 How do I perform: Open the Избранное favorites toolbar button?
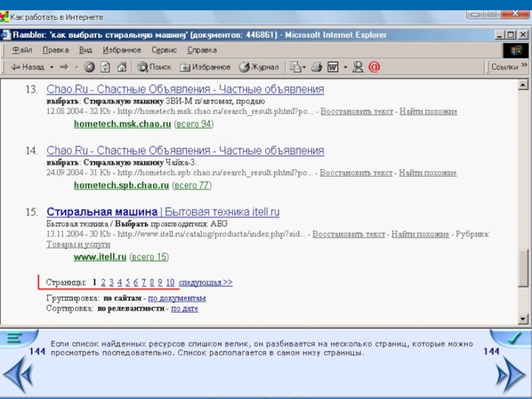[x=205, y=67]
